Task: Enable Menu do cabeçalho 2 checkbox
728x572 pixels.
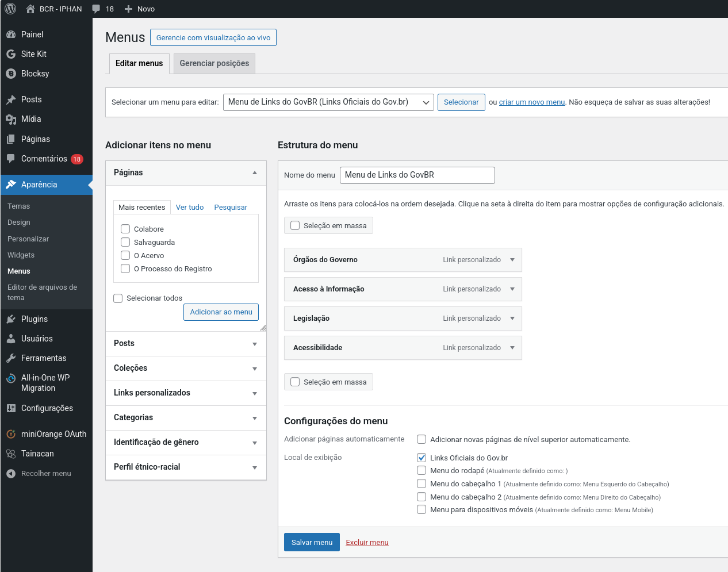Action: coord(422,497)
